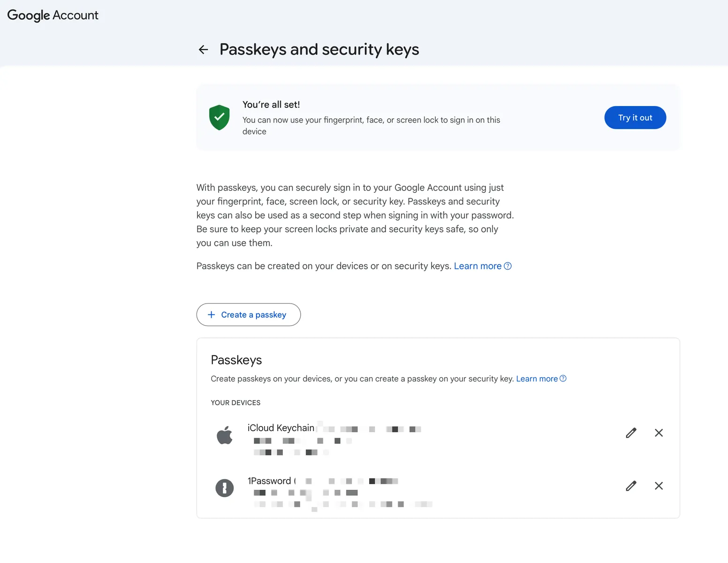
Task: Click the green shield checkmark icon
Action: 219,117
